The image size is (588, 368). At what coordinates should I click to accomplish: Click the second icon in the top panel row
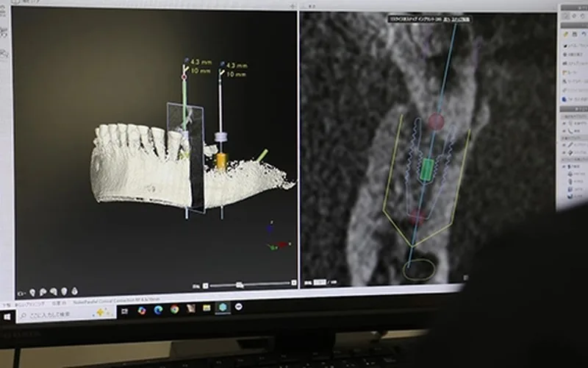(575, 15)
